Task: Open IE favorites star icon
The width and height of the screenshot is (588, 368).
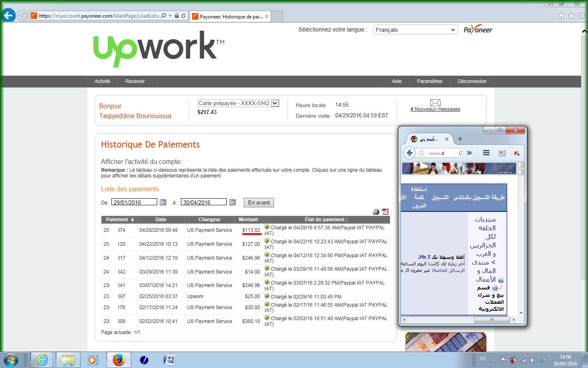Action: 571,16
